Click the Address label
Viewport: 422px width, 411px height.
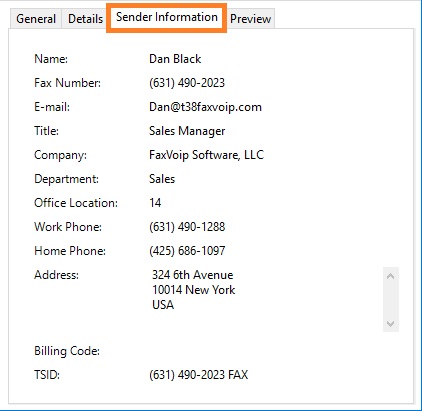[56, 275]
